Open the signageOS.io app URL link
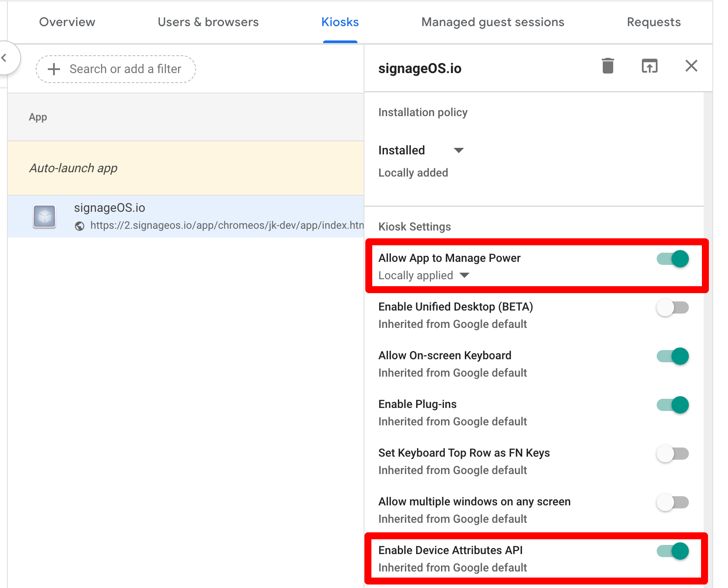This screenshot has width=728, height=588. pos(226,225)
